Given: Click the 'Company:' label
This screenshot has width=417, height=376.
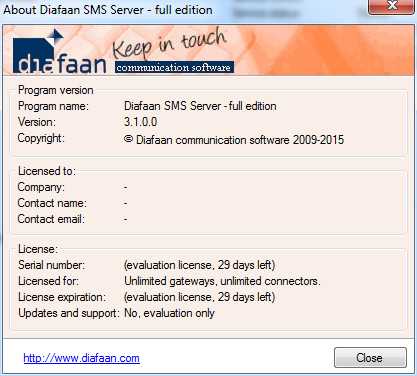Looking at the screenshot, I should pos(41,187).
